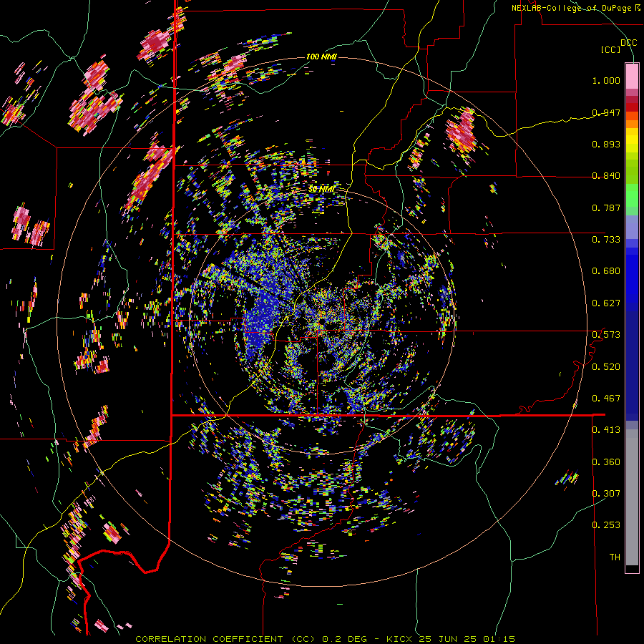Click the [CC] units label

(x=610, y=49)
